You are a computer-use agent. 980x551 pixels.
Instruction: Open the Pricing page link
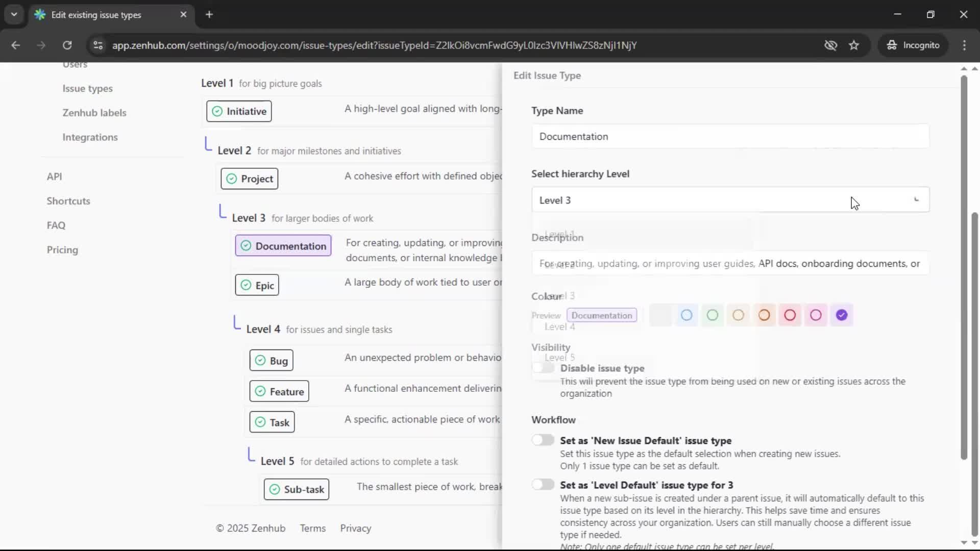(62, 249)
